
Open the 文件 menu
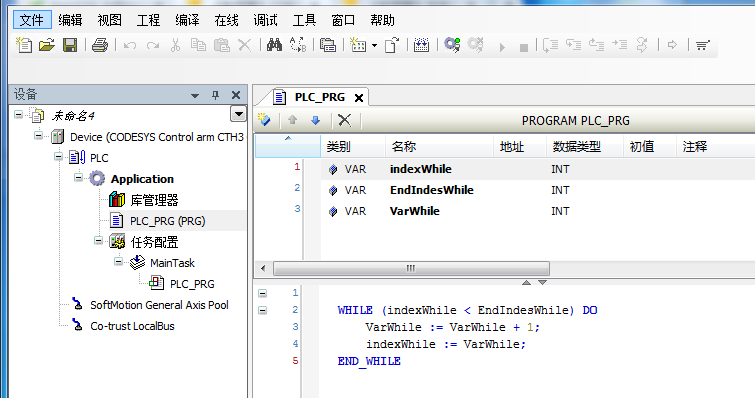point(32,20)
